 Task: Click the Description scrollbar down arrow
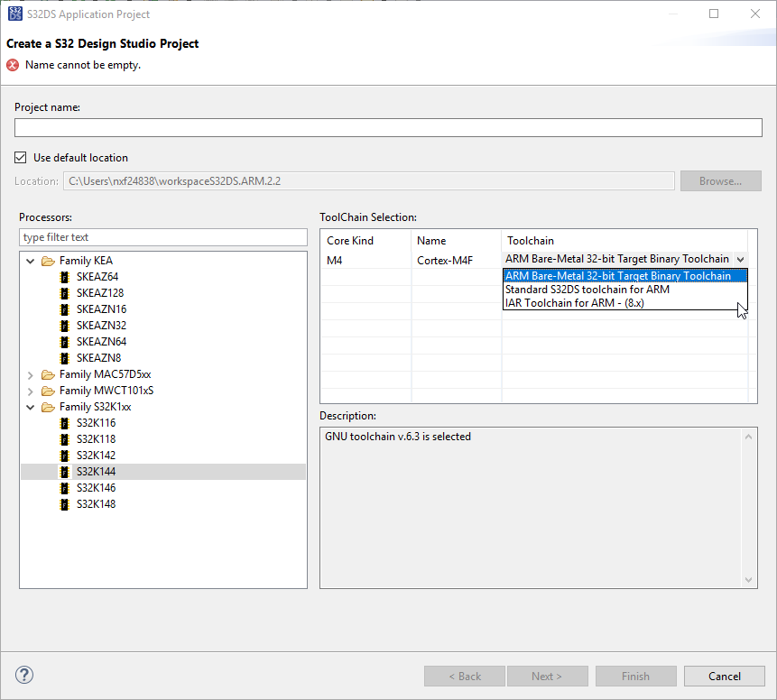point(748,580)
